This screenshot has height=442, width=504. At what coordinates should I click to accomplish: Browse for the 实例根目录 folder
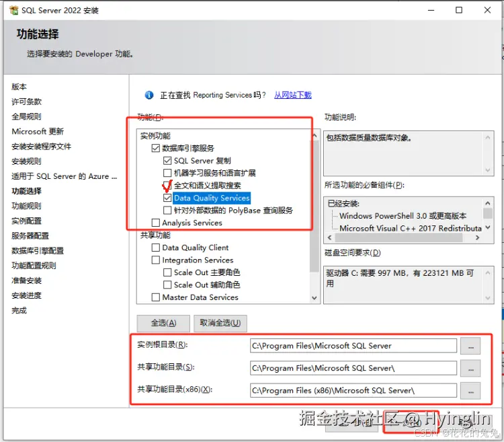(470, 346)
